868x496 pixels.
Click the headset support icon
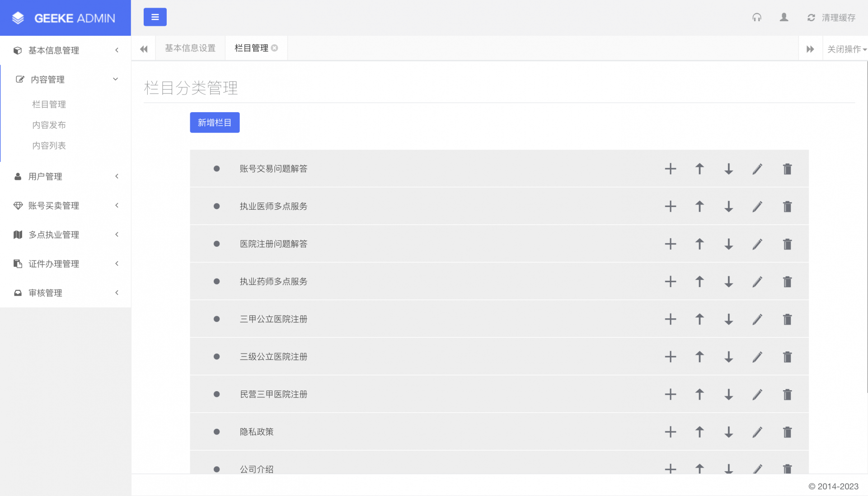[757, 17]
